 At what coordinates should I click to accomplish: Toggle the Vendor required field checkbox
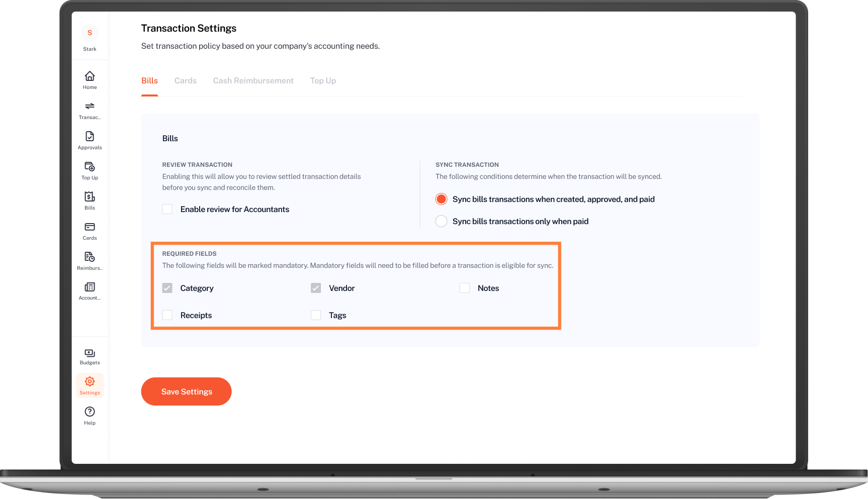click(316, 288)
